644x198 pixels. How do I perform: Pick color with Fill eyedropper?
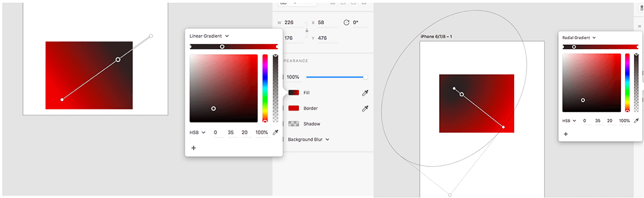(x=365, y=93)
